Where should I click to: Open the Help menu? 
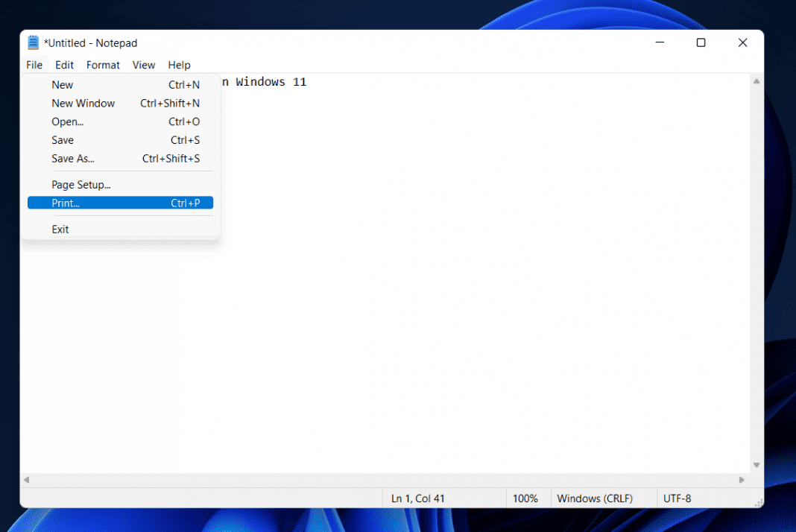[x=179, y=65]
